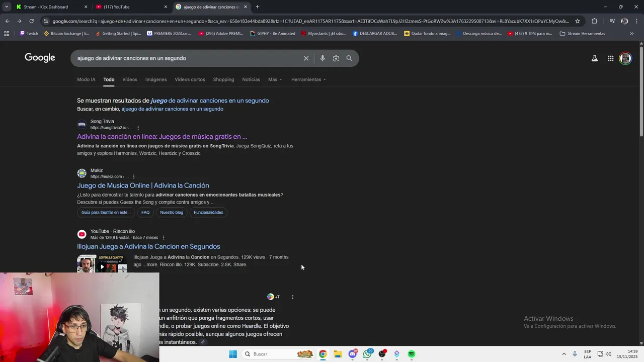Open the Twitch bookmark
This screenshot has width=644, height=362.
29,34
